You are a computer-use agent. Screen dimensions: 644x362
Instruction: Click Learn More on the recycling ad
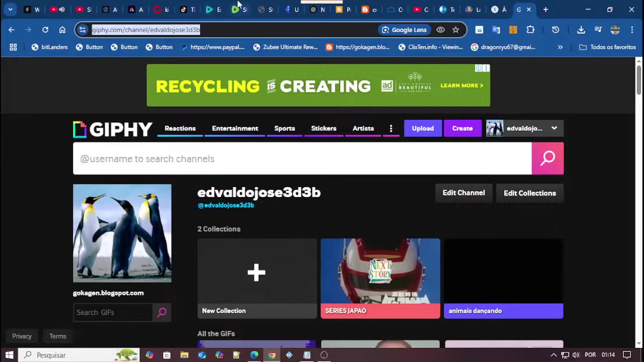pos(462,85)
